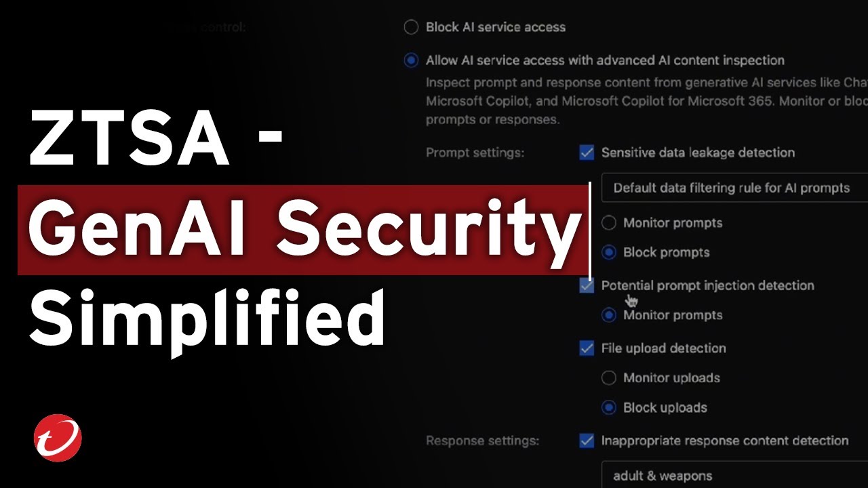The width and height of the screenshot is (868, 488).
Task: Toggle Sensitive data leakage detection checkbox
Action: (587, 153)
